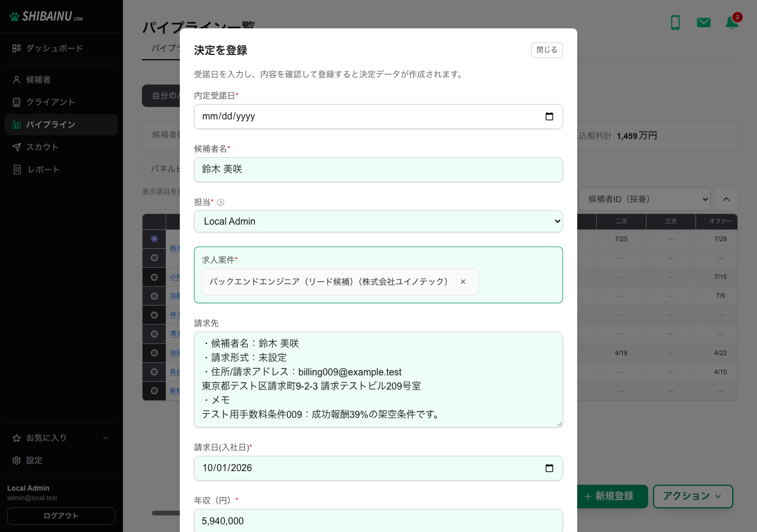Open the calendar picker for 内定受諾日
This screenshot has height=532, width=757.
tap(549, 116)
